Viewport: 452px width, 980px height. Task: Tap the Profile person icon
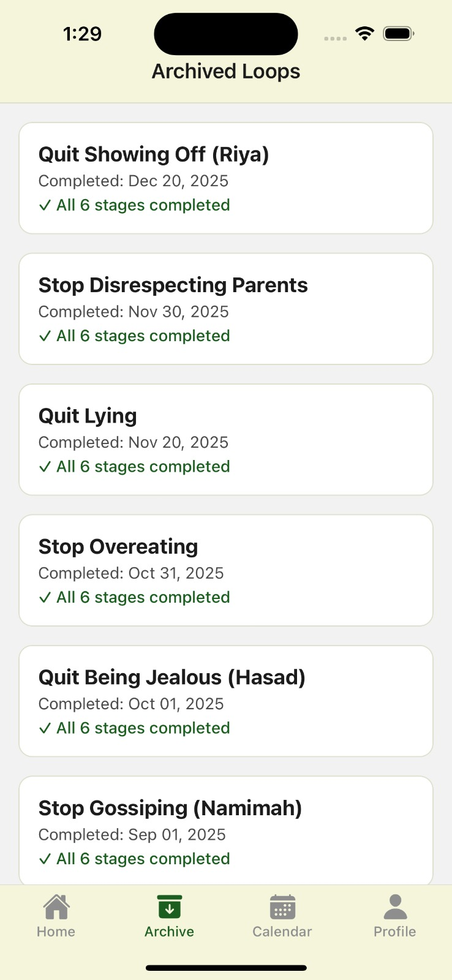click(395, 907)
